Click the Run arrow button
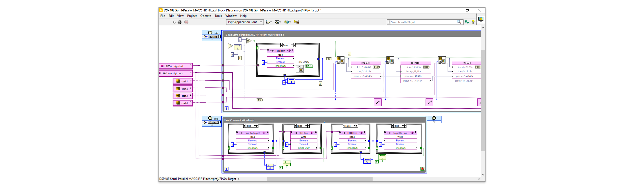The height and width of the screenshot is (189, 644). coord(174,22)
